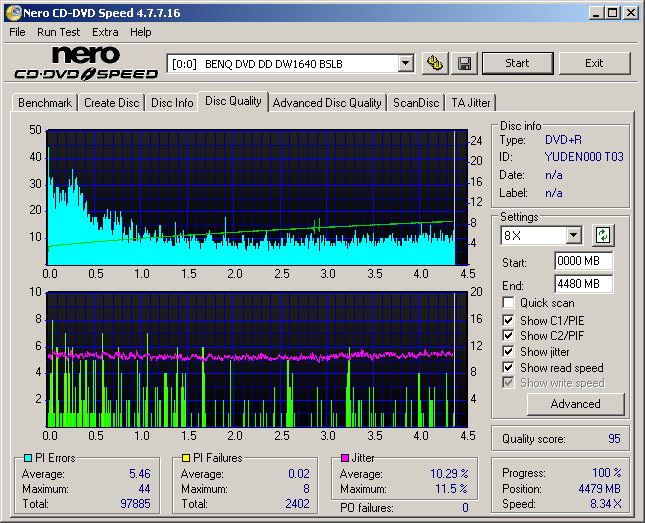
Task: Click the save floppy disk icon
Action: point(465,63)
